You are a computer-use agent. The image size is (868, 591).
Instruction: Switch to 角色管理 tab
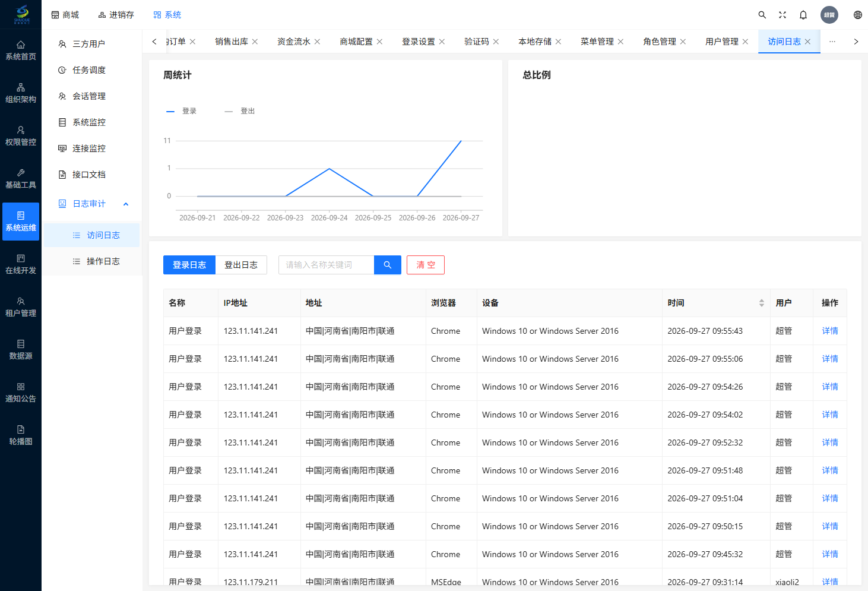659,42
